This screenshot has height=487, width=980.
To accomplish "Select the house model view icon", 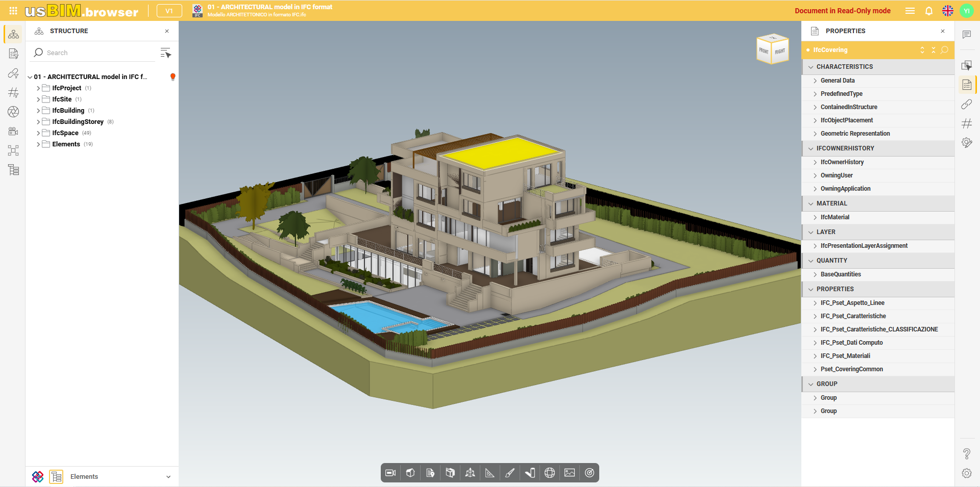I will tap(410, 473).
